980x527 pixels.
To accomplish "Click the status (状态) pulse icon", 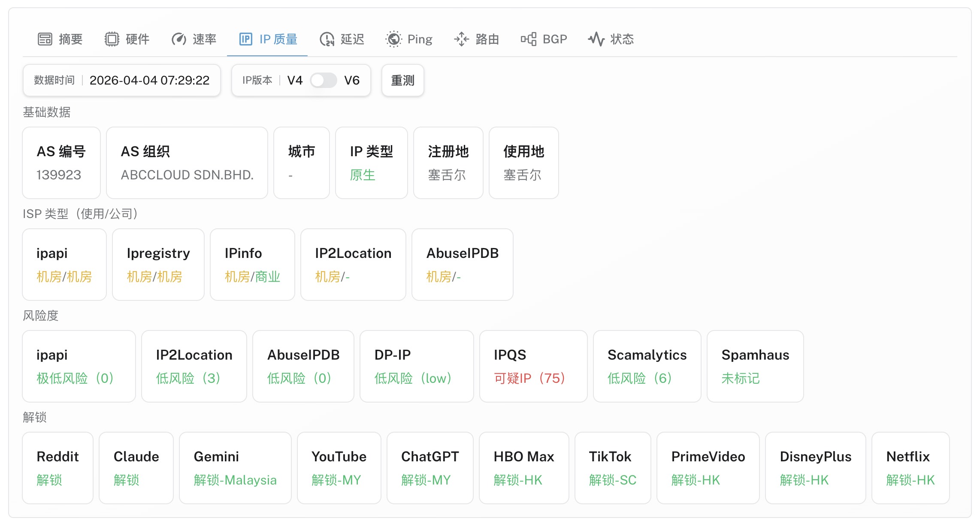I will (x=596, y=39).
